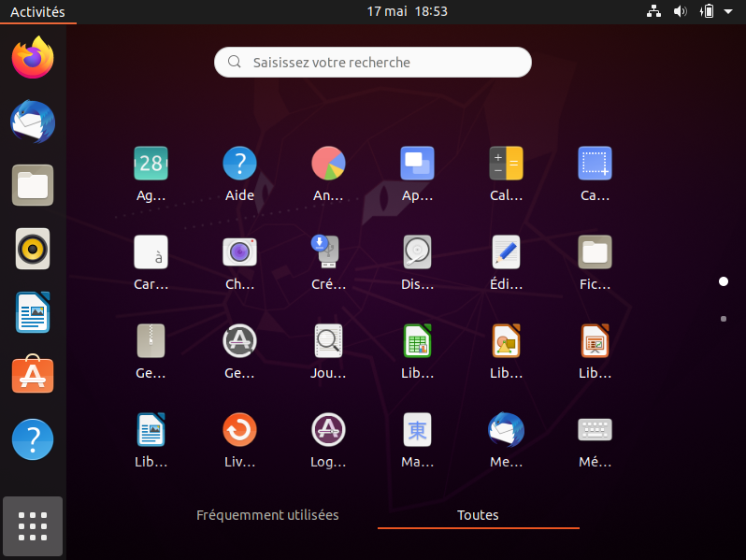
Task: Open the network status icon in top bar
Action: [x=653, y=11]
